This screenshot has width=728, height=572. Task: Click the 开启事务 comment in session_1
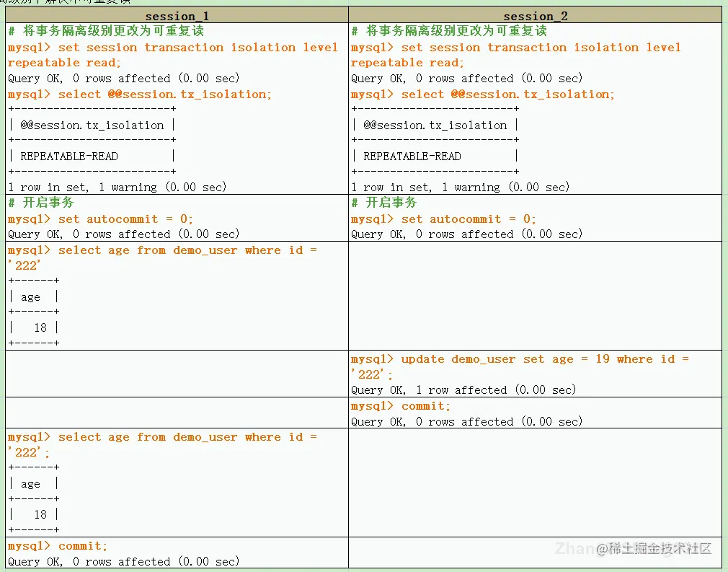point(31,203)
